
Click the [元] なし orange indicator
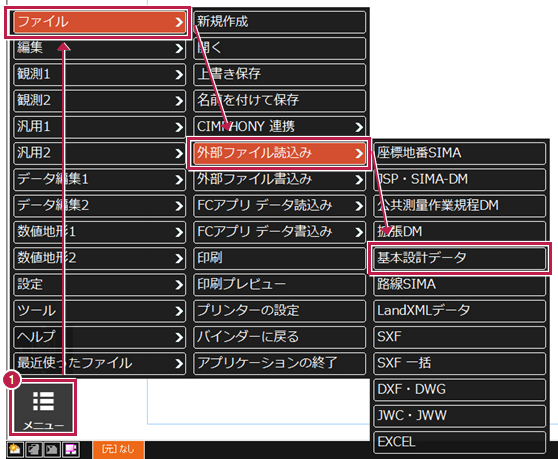click(119, 449)
